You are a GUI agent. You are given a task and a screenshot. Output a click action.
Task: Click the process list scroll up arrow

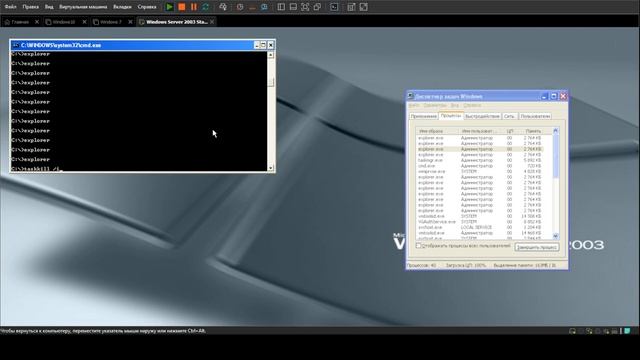click(x=555, y=131)
